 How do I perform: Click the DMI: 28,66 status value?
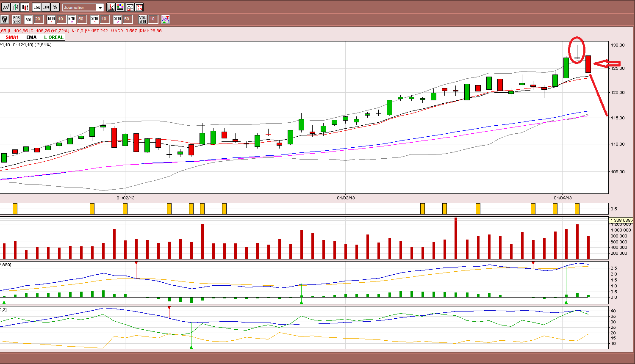(x=150, y=30)
